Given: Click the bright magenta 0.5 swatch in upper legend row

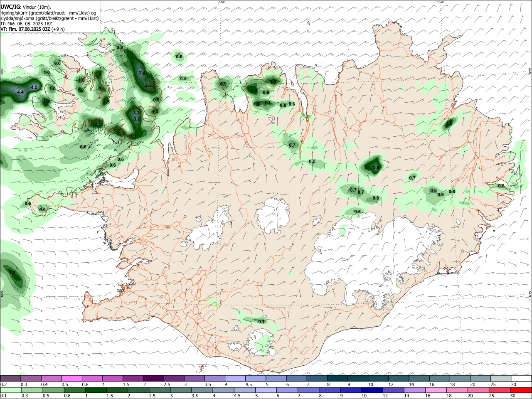Looking at the screenshot, I should click(x=72, y=378).
